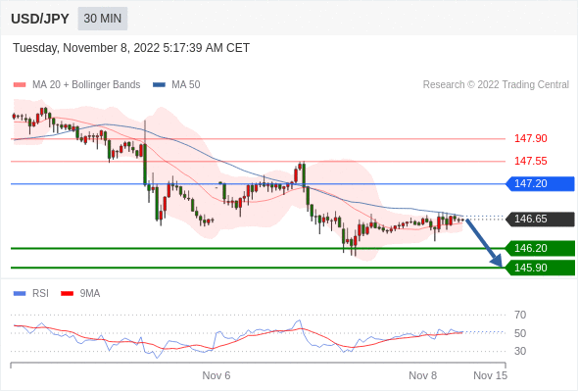The height and width of the screenshot is (392, 578).
Task: Click the 30 MIN timeframe button
Action: 103,19
